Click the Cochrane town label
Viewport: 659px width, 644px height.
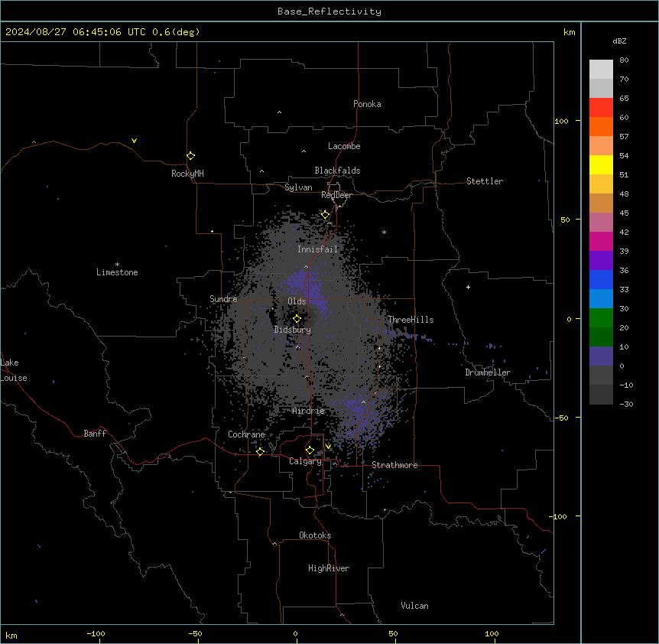pos(246,434)
